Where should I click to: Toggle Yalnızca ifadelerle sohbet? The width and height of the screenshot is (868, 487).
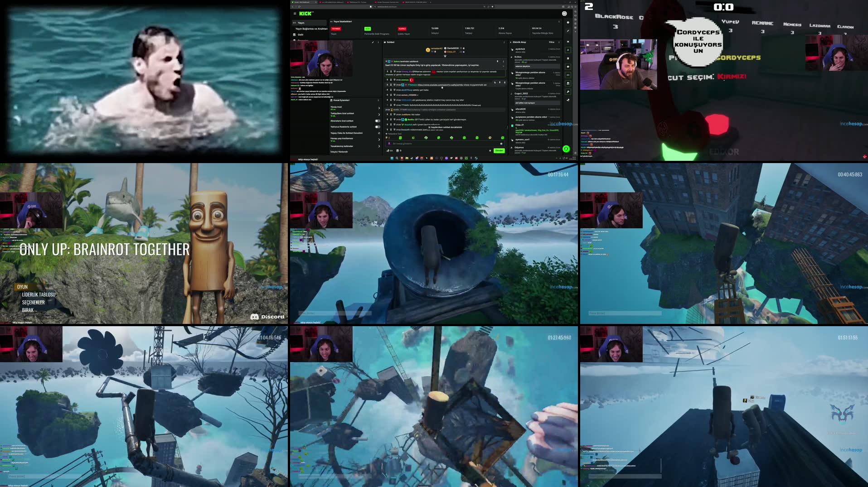pos(377,127)
